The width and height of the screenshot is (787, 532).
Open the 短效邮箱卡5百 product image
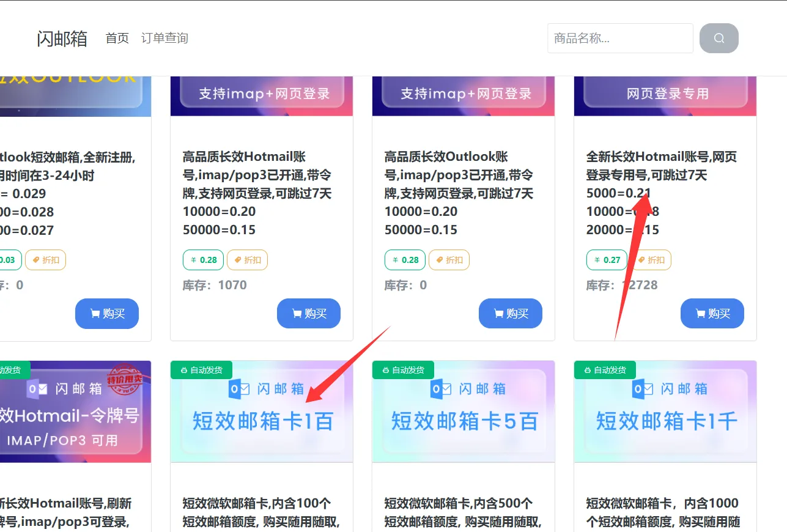click(464, 412)
